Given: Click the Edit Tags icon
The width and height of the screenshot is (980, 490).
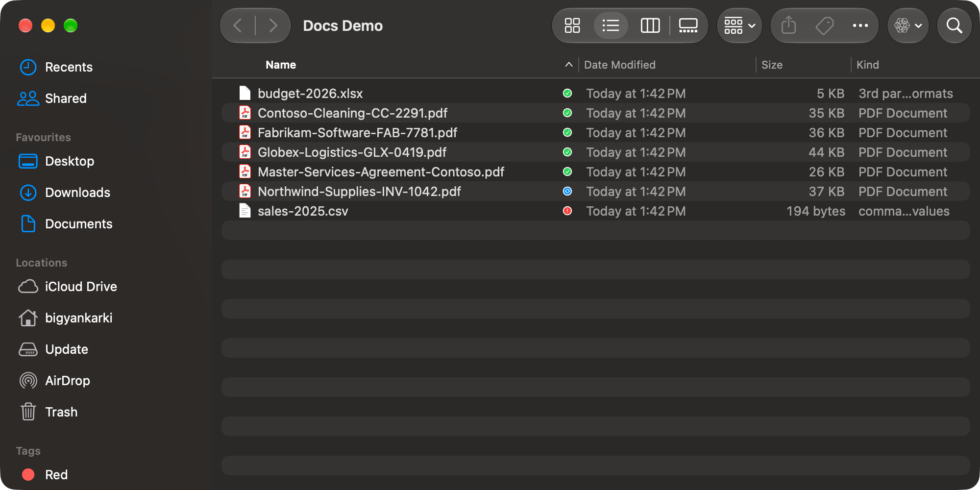Looking at the screenshot, I should [825, 25].
